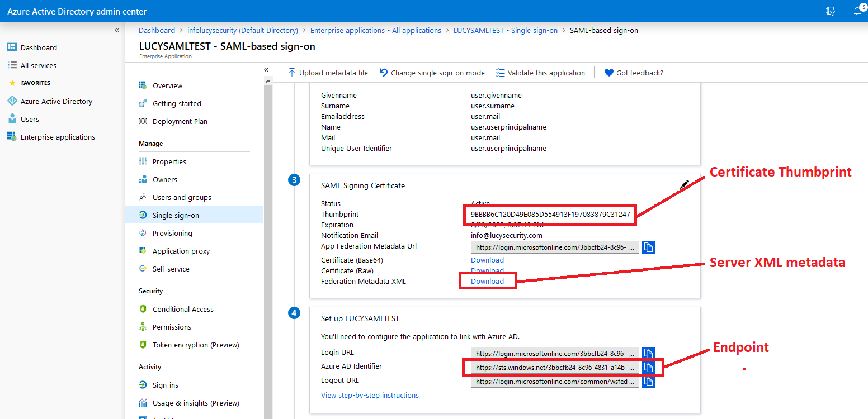
Task: Click the Getting started icon
Action: 143,103
